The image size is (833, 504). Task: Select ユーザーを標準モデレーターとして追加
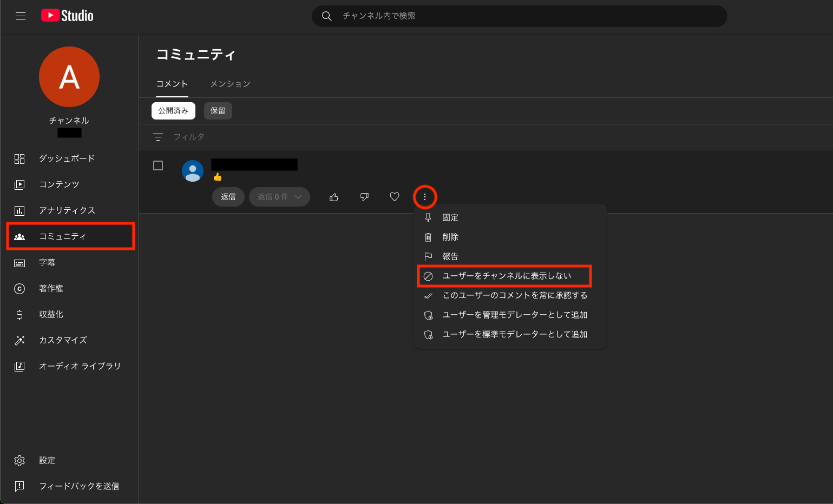510,334
